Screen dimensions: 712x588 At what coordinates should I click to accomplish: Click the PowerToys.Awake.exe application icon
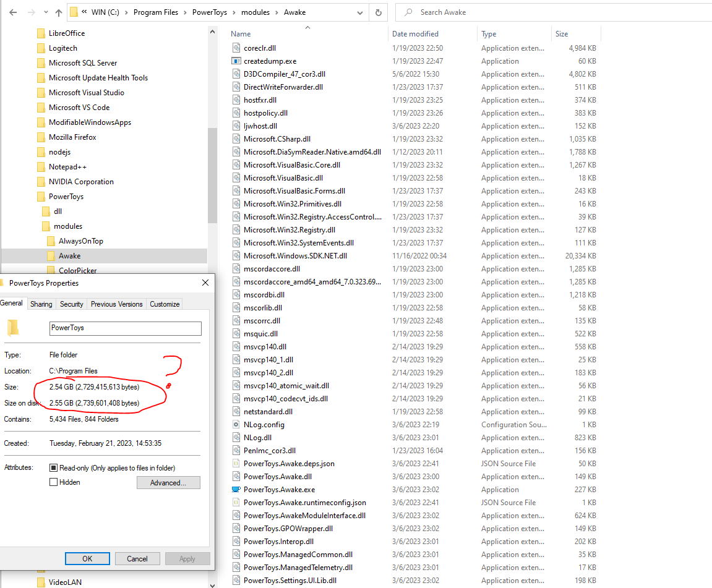[x=236, y=489]
